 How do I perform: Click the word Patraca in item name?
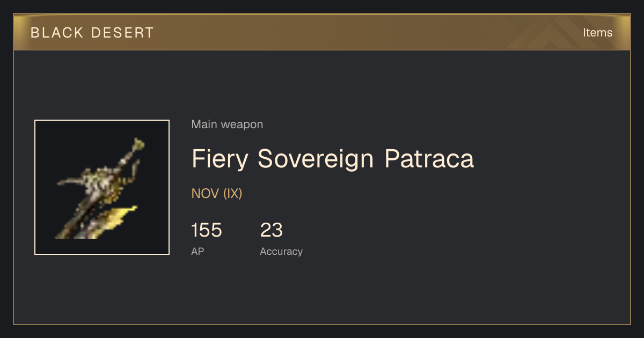tap(429, 159)
